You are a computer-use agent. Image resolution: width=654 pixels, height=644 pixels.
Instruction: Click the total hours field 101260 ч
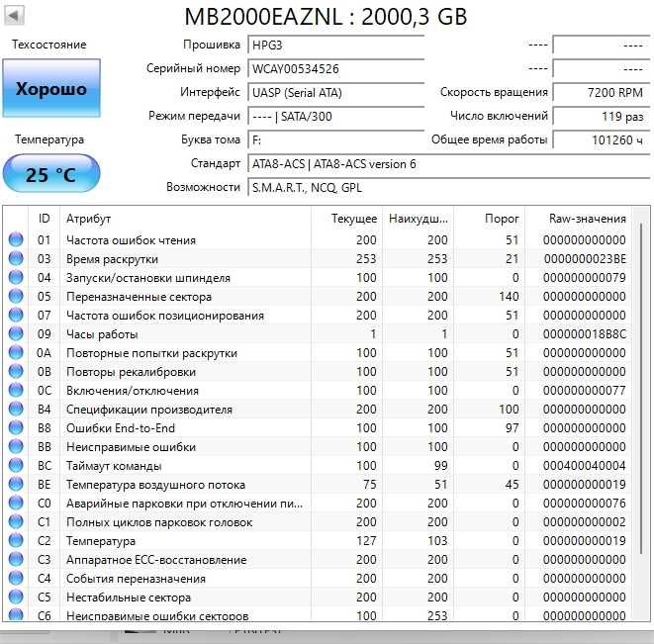coord(602,140)
